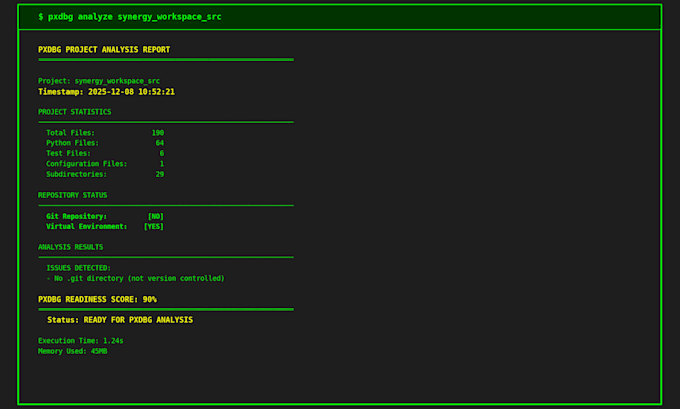Click the Subdirectories value '29'
This screenshot has width=680, height=409.
click(x=160, y=174)
